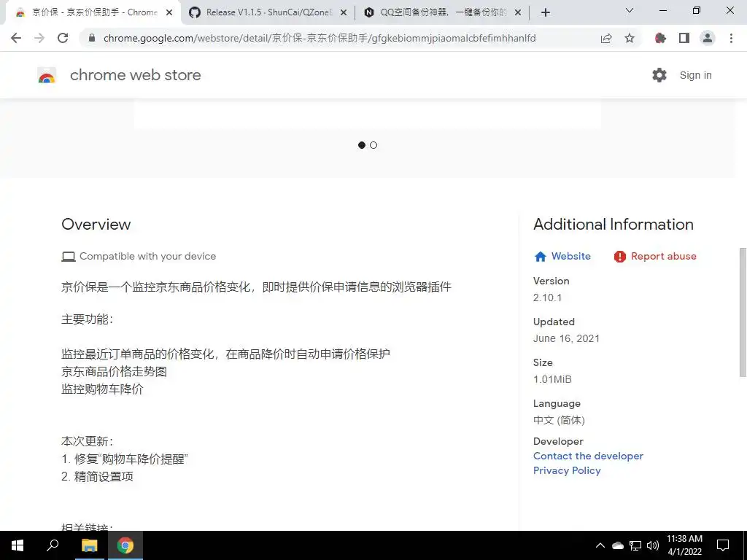
Task: Open Web Store settings gear
Action: coord(659,75)
